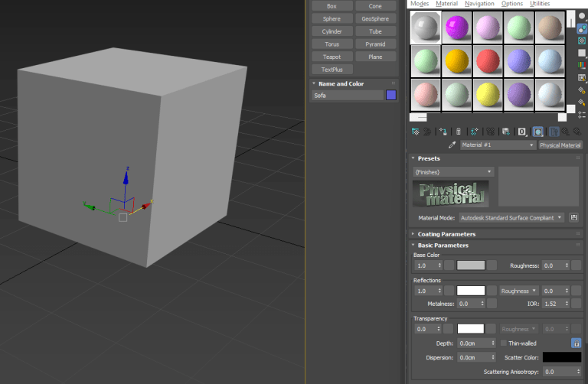Click the black Scatter Color swatch
This screenshot has width=588, height=384.
click(561, 357)
